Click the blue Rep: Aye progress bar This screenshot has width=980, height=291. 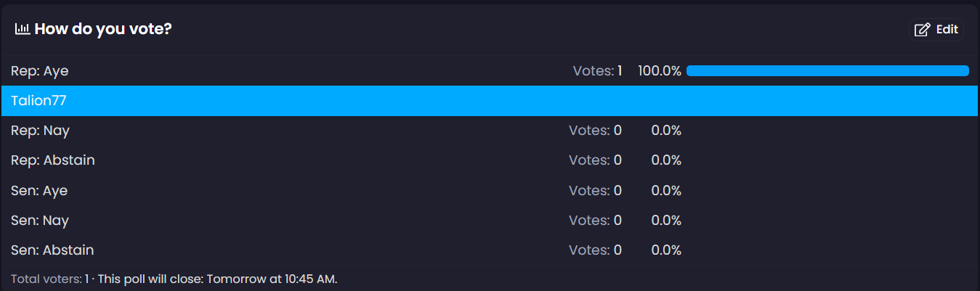tap(827, 71)
